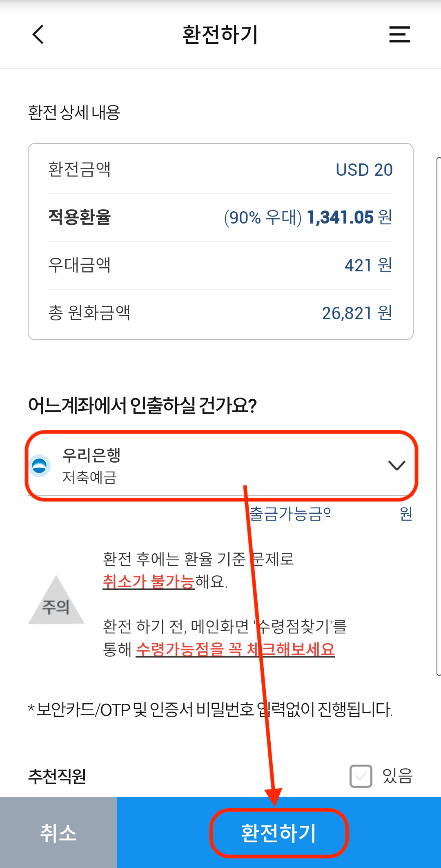The image size is (441, 868).
Task: Tap the gray 주의 warning triangle icon
Action: (x=56, y=600)
